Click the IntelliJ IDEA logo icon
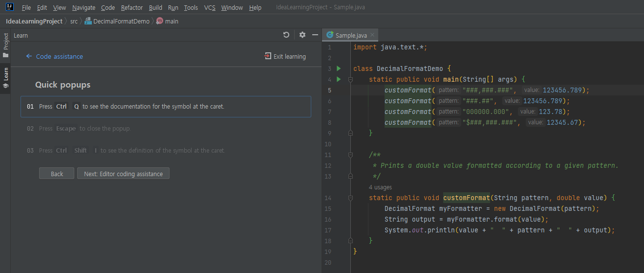644x273 pixels. (9, 7)
